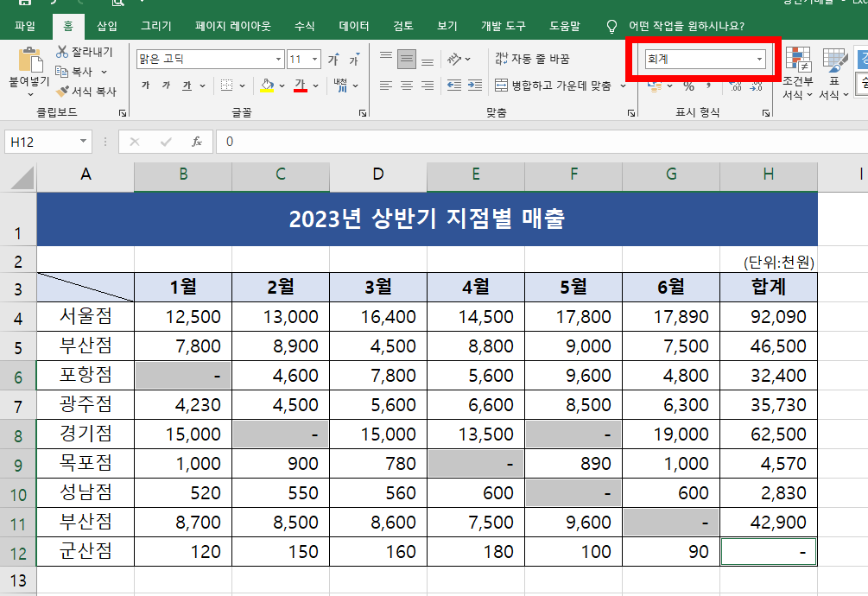
Task: Open the 맑은 고딕 font name dropdown
Action: [278, 60]
